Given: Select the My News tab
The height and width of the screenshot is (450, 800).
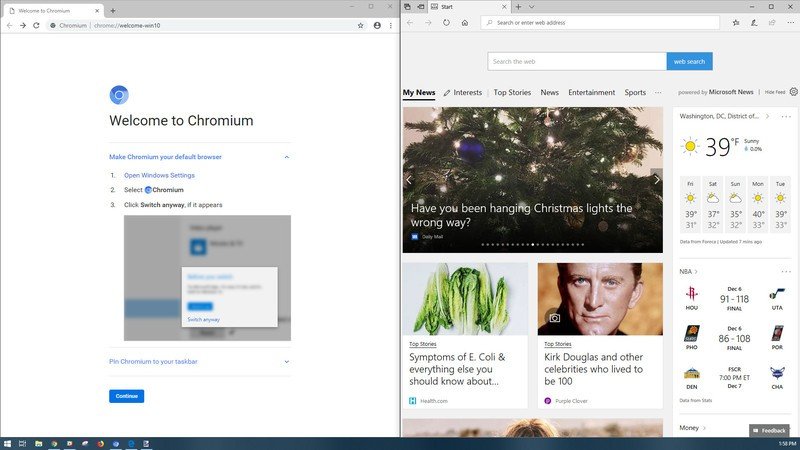Looking at the screenshot, I should point(419,92).
